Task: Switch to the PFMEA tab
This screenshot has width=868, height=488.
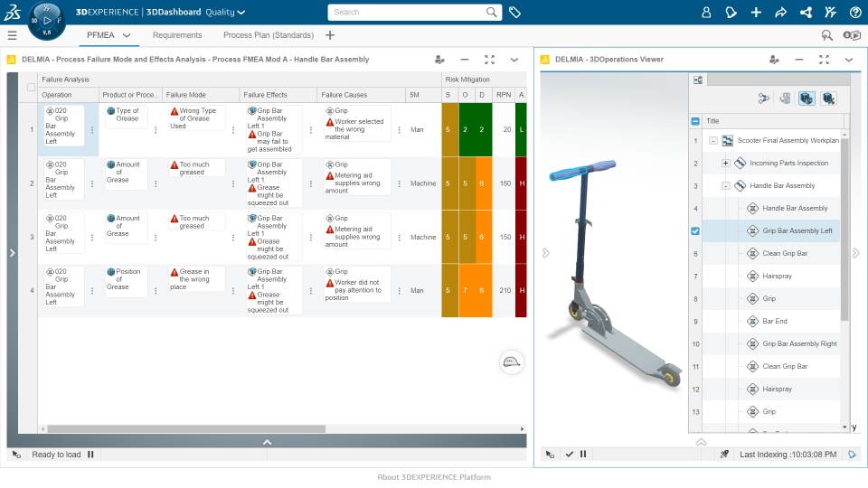Action: pos(100,35)
